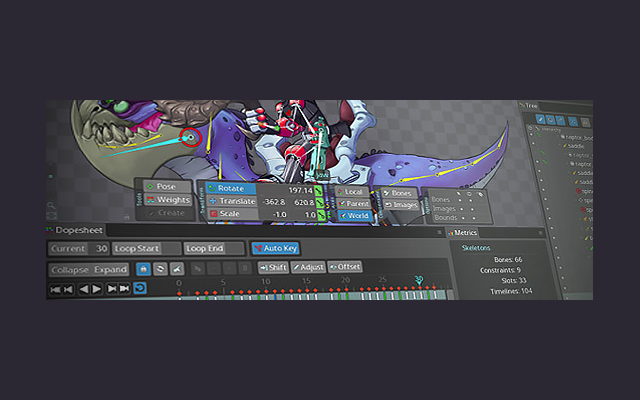Viewport: 640px width, 400px height.
Task: Click the Expand button in Dopesheet
Action: point(110,270)
